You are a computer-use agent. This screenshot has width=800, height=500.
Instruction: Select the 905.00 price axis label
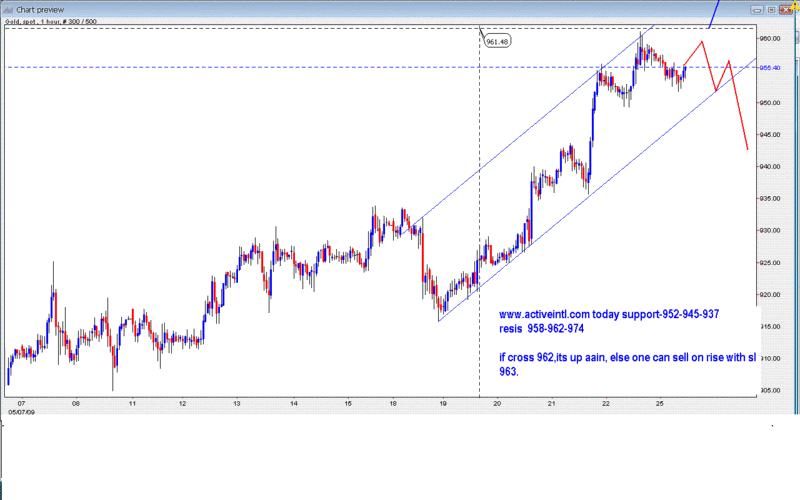[x=770, y=390]
